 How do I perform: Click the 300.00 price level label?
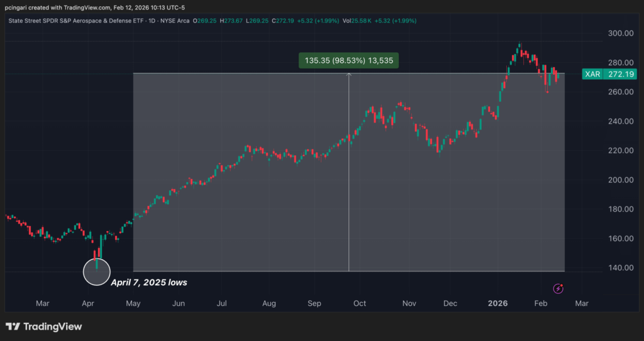pyautogui.click(x=619, y=33)
